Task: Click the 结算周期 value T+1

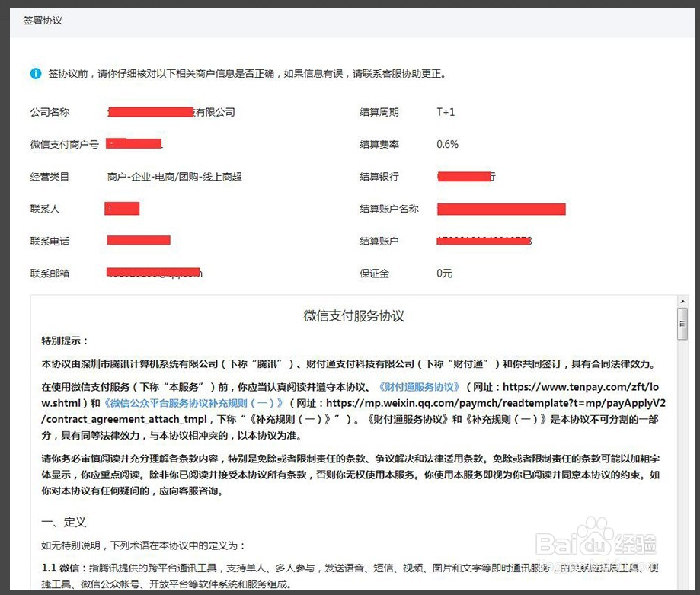Action: click(x=446, y=112)
